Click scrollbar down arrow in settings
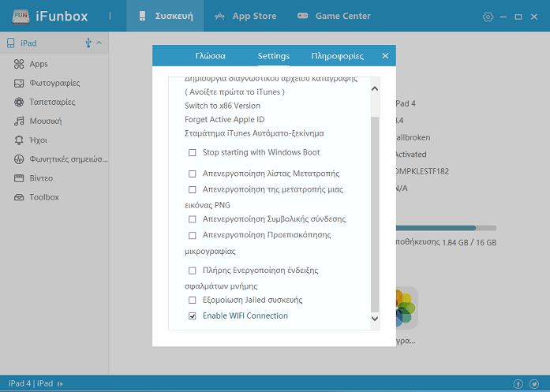 (x=375, y=319)
